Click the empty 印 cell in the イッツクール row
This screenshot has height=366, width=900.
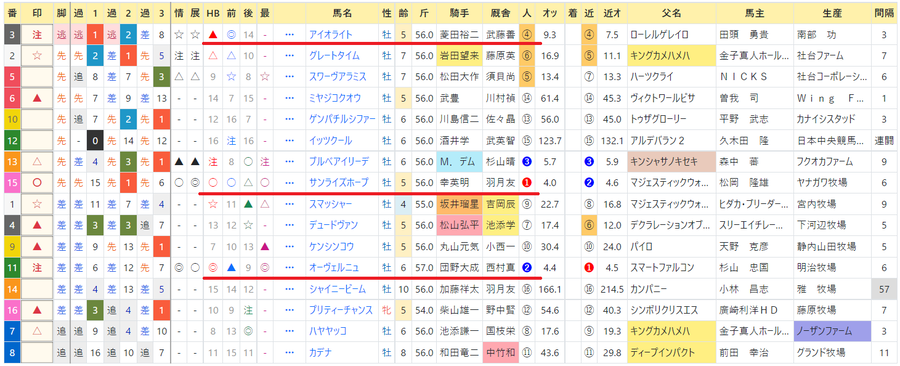click(37, 141)
